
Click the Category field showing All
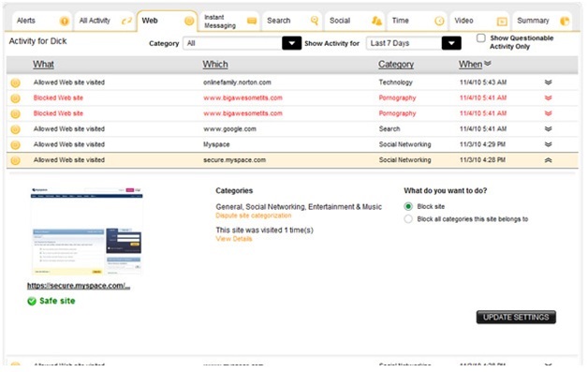(232, 43)
